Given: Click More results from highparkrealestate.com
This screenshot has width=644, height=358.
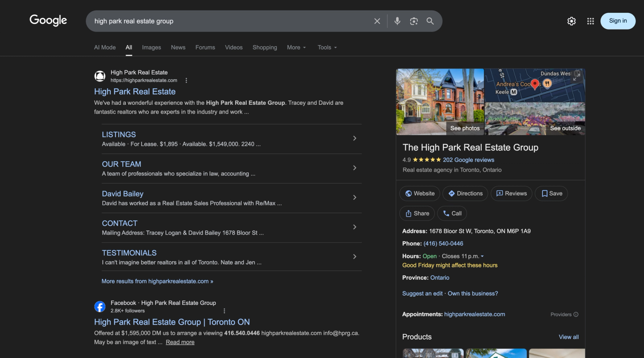Looking at the screenshot, I should (x=157, y=281).
